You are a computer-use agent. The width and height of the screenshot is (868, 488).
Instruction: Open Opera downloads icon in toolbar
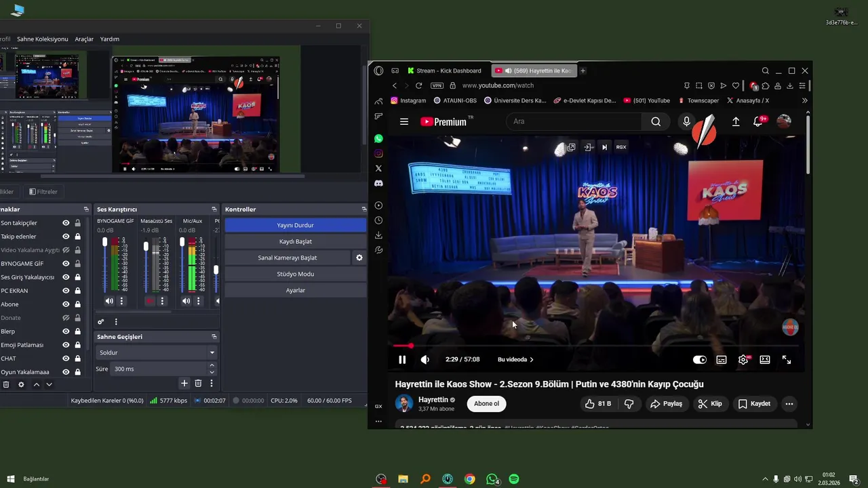pyautogui.click(x=790, y=85)
